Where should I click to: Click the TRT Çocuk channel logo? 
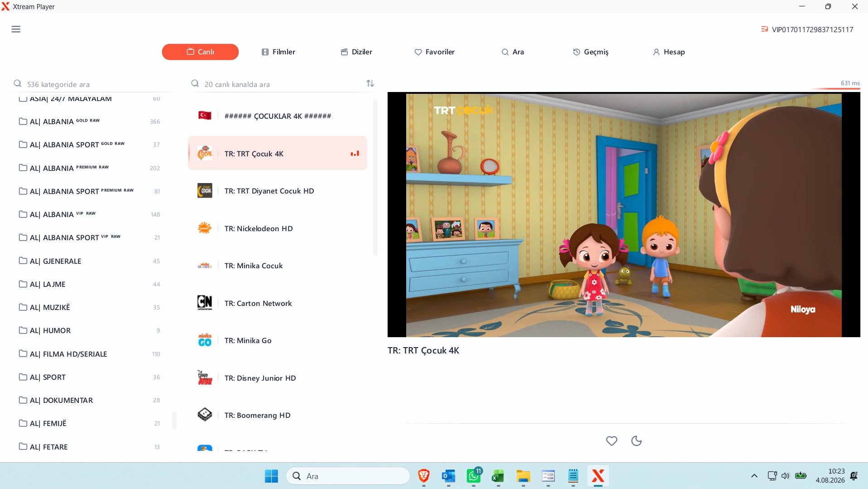(205, 153)
